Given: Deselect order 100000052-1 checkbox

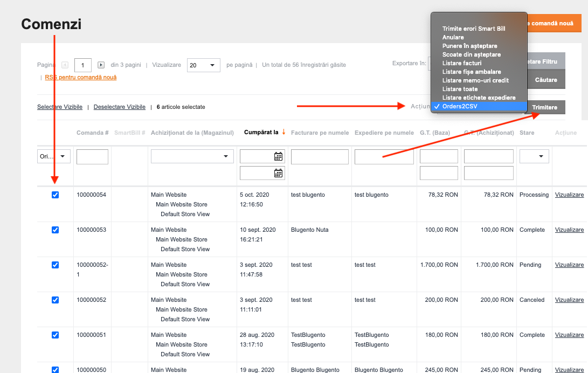Looking at the screenshot, I should click(x=55, y=265).
